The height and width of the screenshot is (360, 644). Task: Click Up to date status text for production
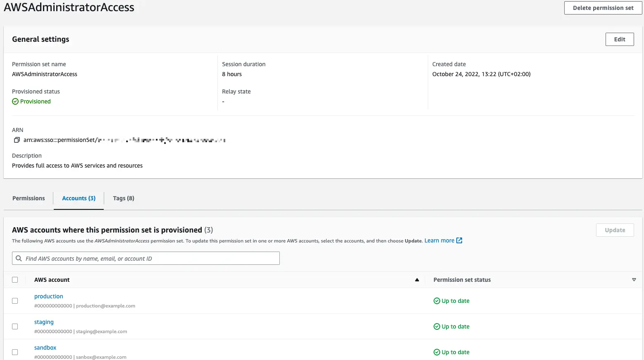coord(456,301)
